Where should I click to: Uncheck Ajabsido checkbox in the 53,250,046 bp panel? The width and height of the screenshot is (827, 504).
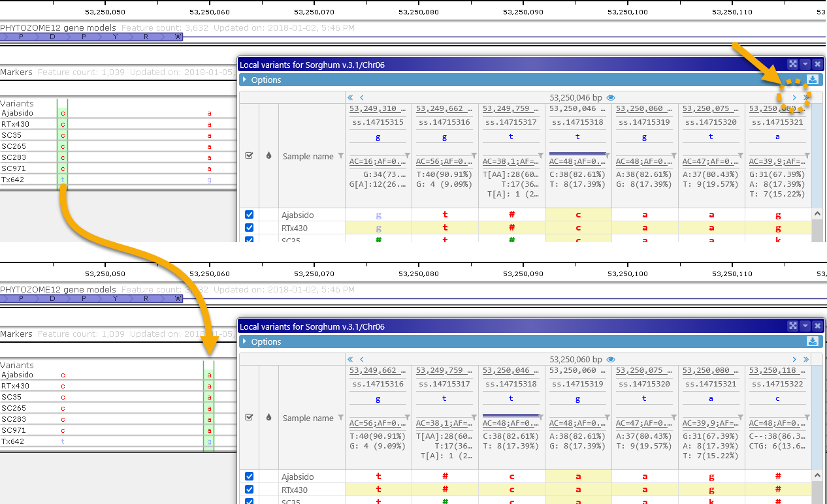coord(249,215)
